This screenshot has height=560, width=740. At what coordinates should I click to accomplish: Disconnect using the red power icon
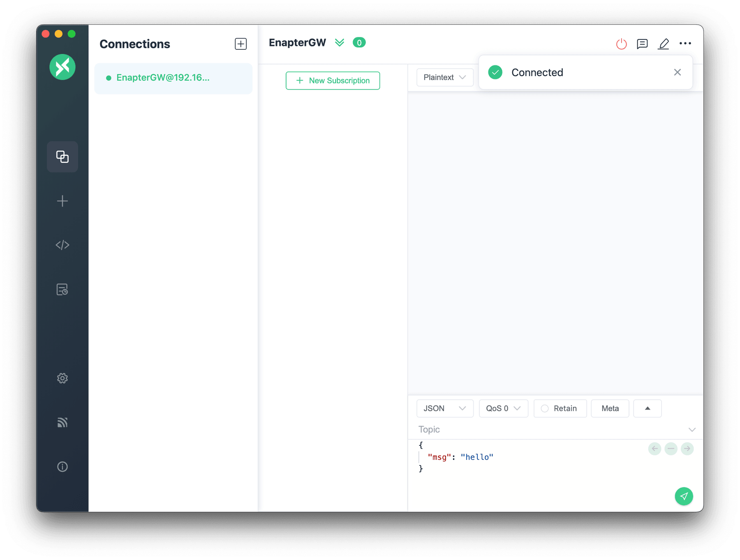621,44
